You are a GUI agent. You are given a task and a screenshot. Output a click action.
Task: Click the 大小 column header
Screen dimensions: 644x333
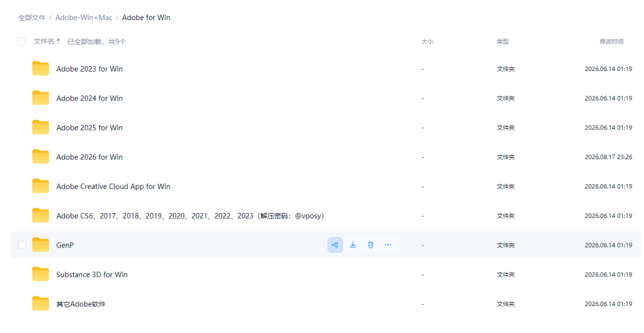pyautogui.click(x=427, y=41)
